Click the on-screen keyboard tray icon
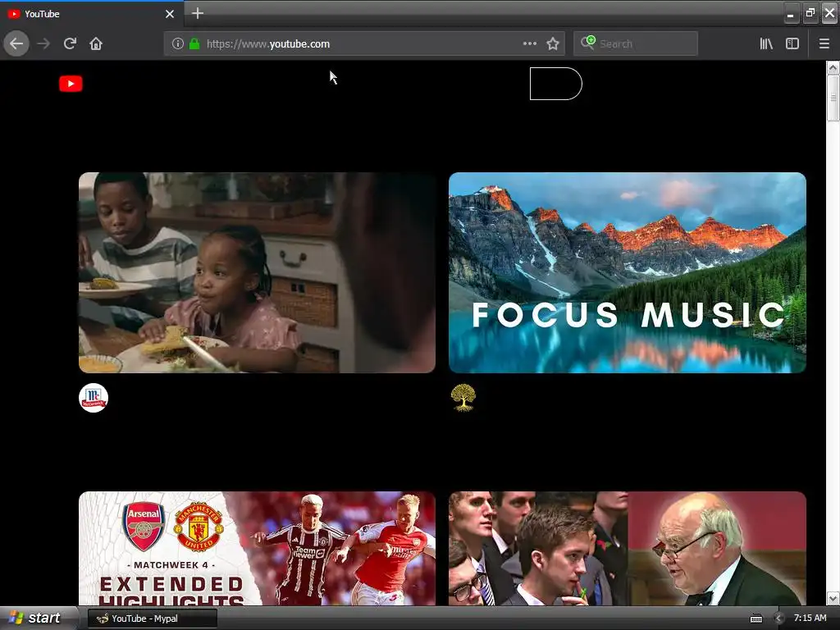This screenshot has height=630, width=840. pos(756,619)
